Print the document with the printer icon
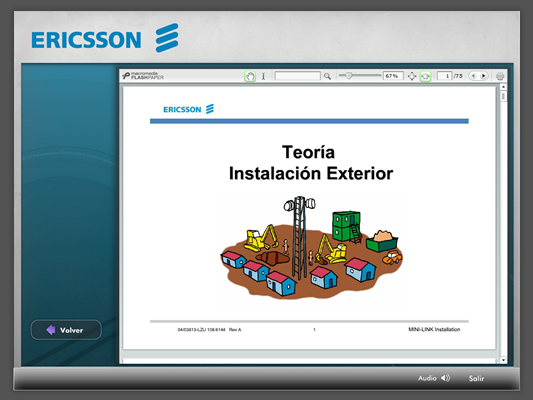 coord(500,76)
